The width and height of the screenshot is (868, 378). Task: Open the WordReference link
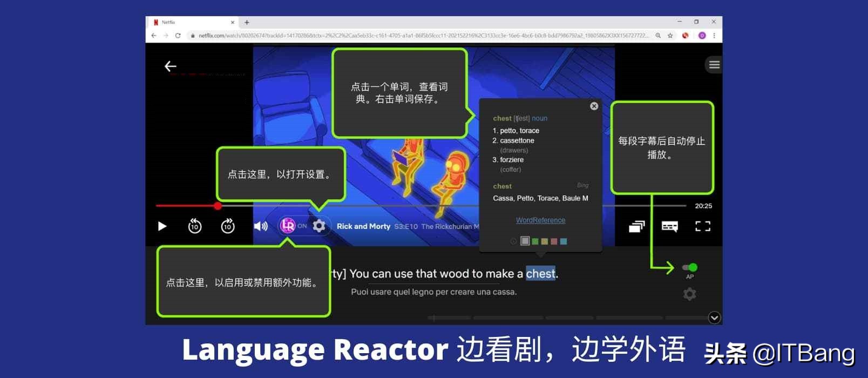tap(540, 220)
